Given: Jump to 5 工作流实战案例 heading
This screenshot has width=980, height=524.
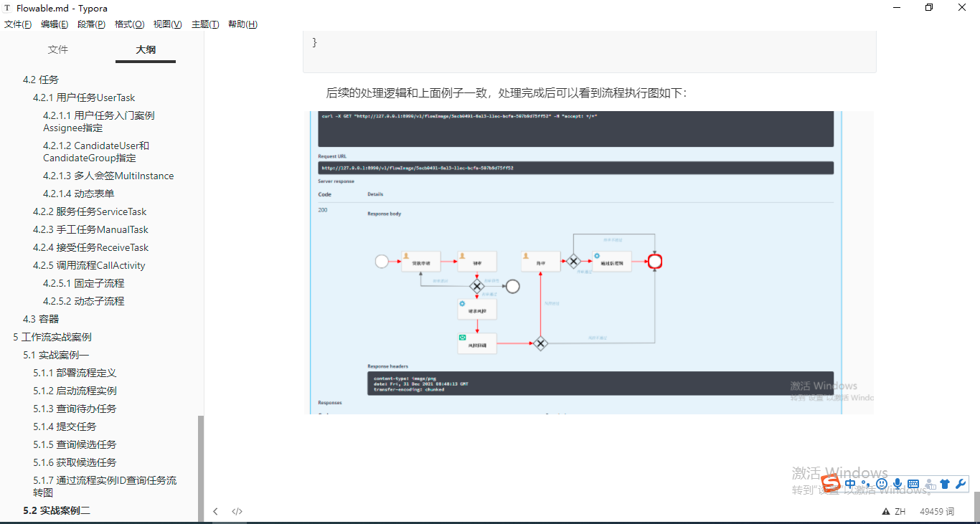Looking at the screenshot, I should 52,337.
